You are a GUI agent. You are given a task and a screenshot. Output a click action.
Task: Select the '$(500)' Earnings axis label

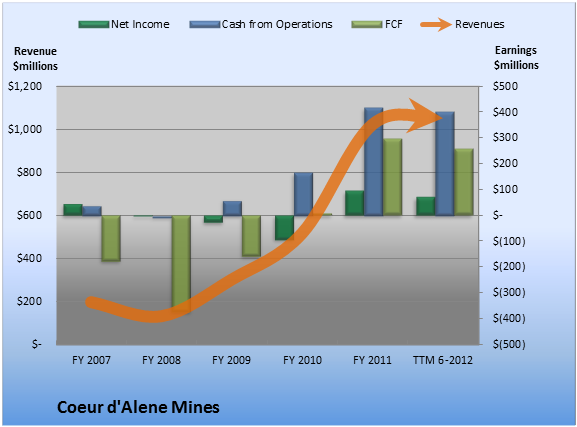pos(509,345)
